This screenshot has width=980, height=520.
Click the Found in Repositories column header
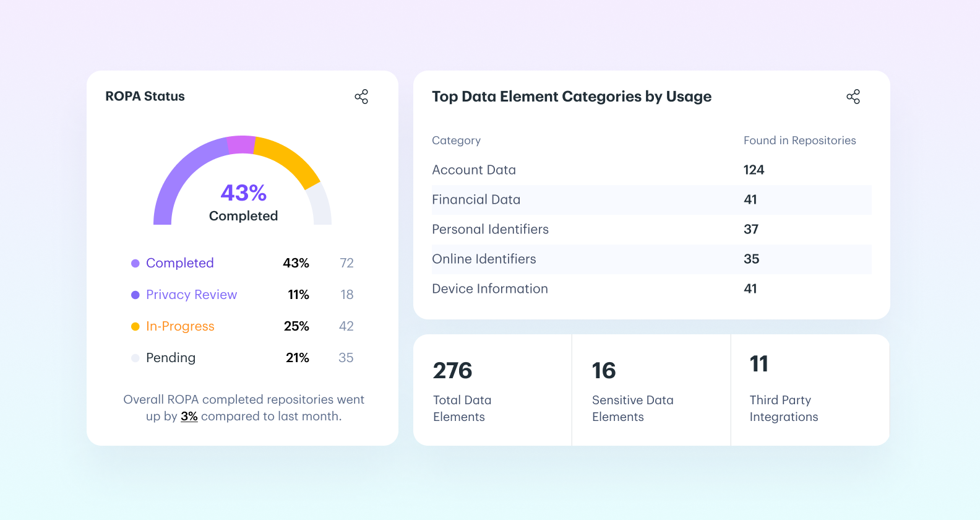tap(800, 141)
